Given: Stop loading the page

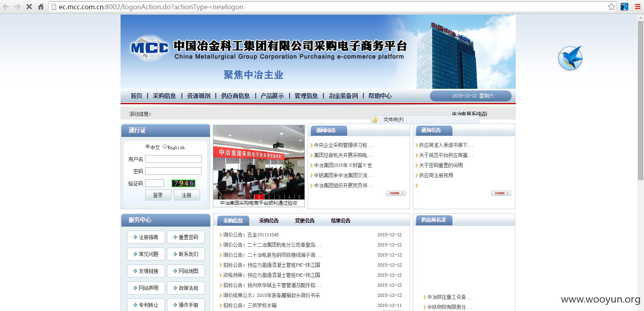Looking at the screenshot, I should click(x=29, y=7).
